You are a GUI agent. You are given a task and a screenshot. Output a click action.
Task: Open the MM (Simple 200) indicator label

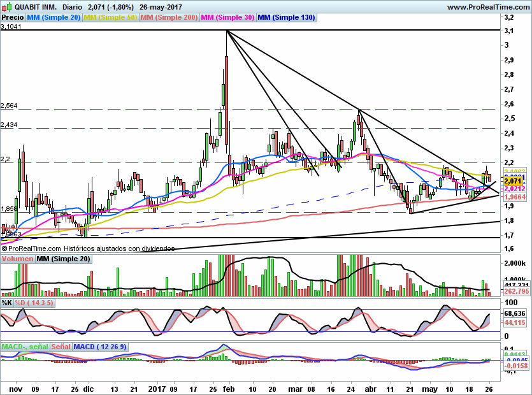[169, 17]
